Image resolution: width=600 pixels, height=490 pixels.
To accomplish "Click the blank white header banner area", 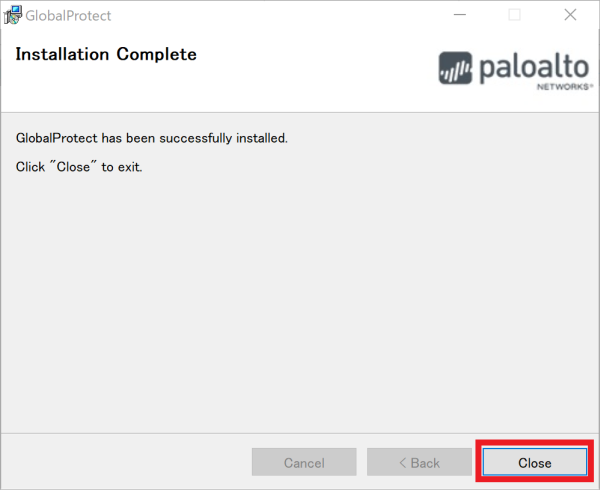I will coord(300,85).
